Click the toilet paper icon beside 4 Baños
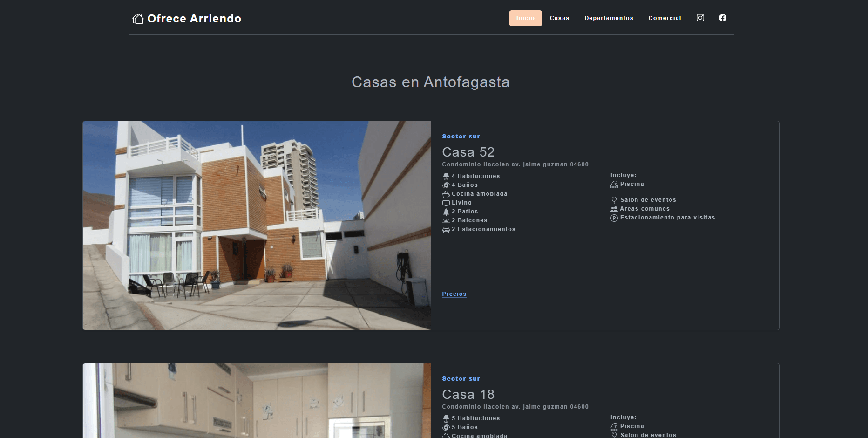Screen dimensions: 868x438 (446, 185)
